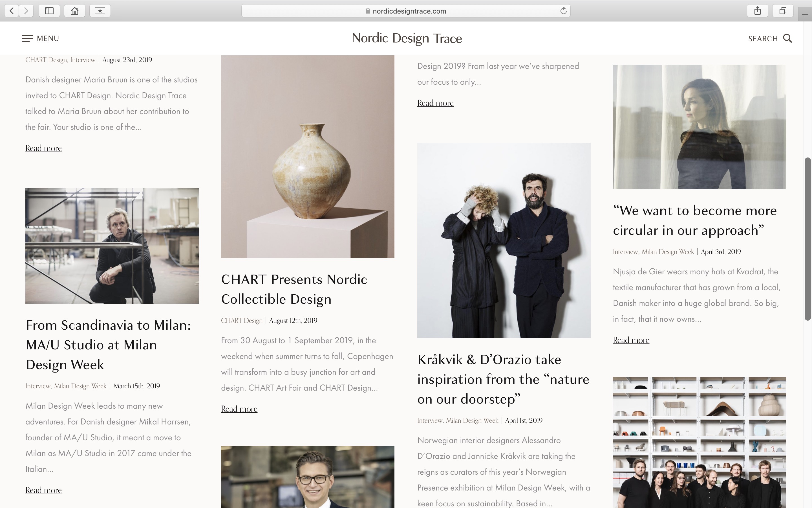The width and height of the screenshot is (812, 508).
Task: Click the Nordic Design Trace site title
Action: pyautogui.click(x=407, y=38)
